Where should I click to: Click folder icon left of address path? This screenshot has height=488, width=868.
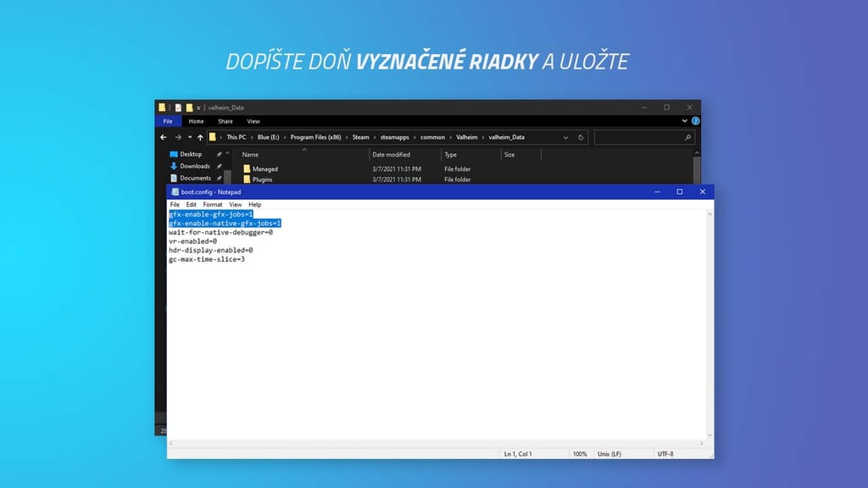click(213, 137)
